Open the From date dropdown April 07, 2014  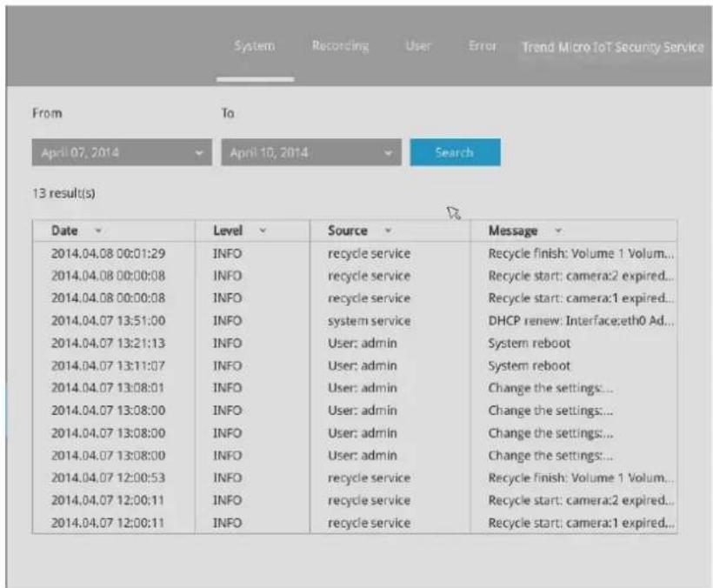coord(122,152)
